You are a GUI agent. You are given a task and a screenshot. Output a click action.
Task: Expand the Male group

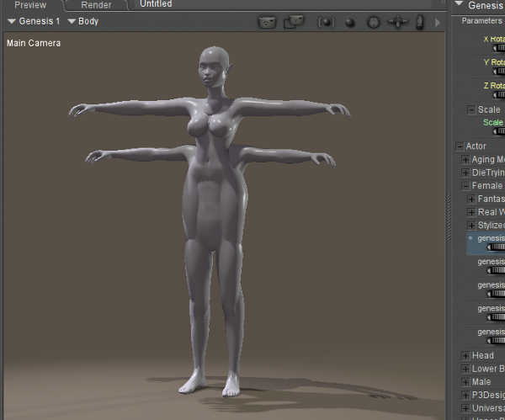[465, 382]
